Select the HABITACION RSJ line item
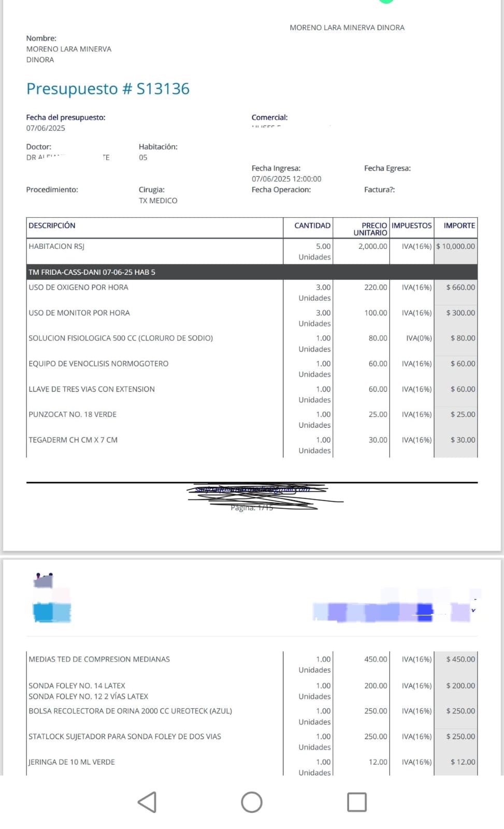The height and width of the screenshot is (829, 504). [252, 251]
